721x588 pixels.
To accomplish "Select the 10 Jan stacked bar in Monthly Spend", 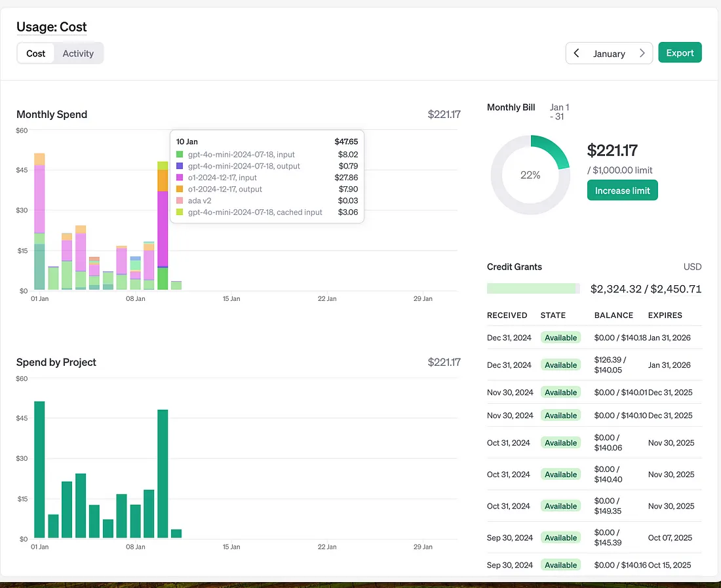I will pos(163,225).
